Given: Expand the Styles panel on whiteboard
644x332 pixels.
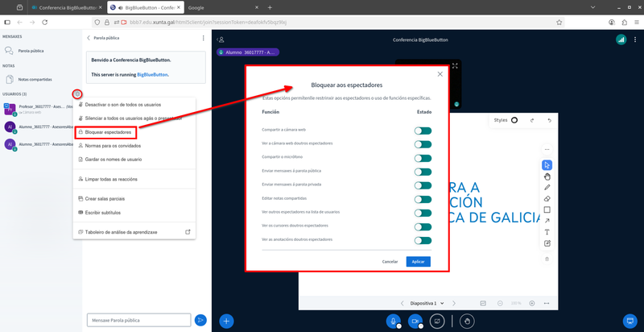Looking at the screenshot, I should (x=506, y=120).
